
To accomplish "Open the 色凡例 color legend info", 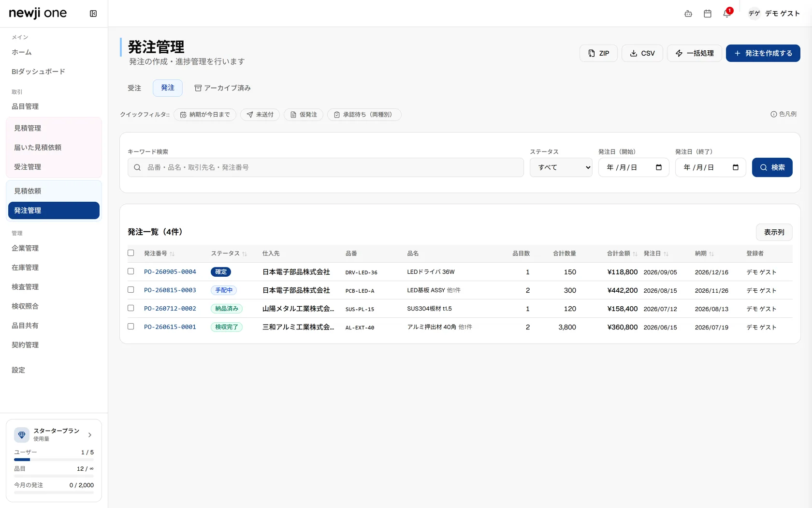I will (x=783, y=114).
